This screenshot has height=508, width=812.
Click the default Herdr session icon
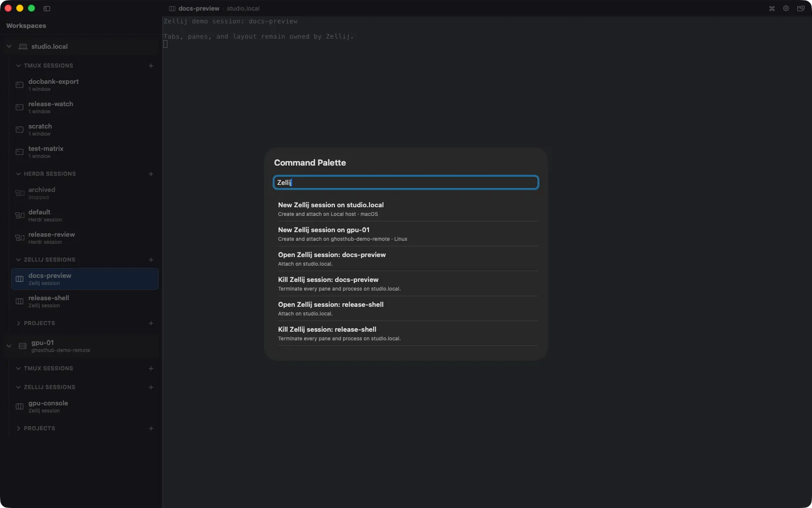[x=20, y=215]
